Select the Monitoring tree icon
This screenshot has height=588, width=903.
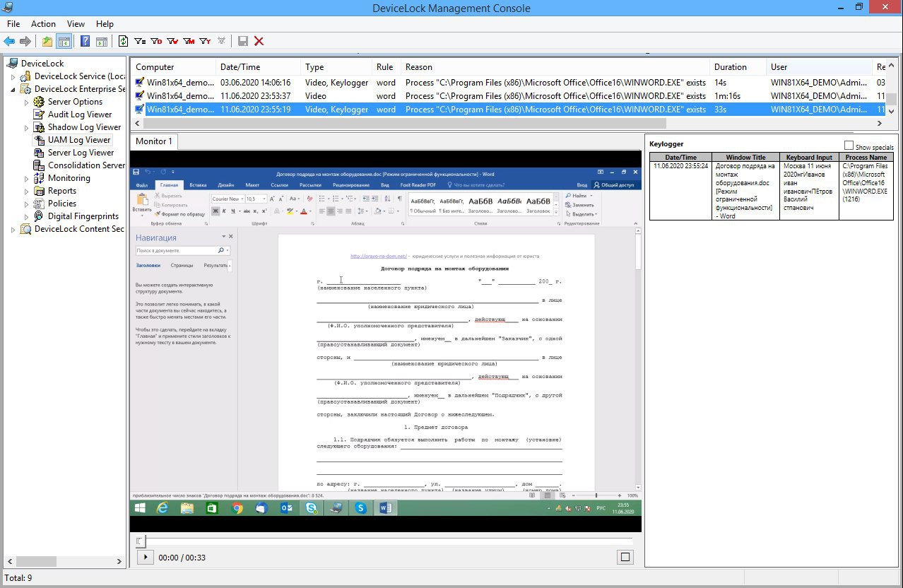coord(40,178)
